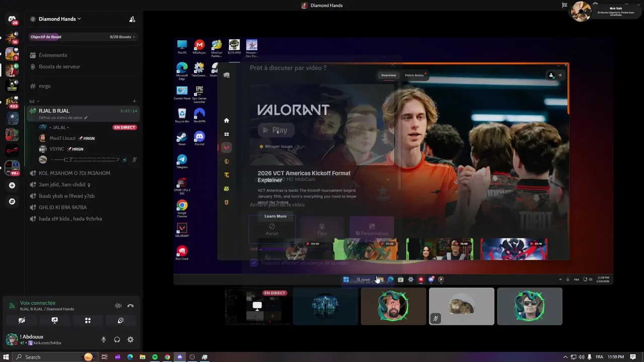644x362 pixels.
Task: Launch Microsoft Edge from taskbar
Action: [130, 357]
